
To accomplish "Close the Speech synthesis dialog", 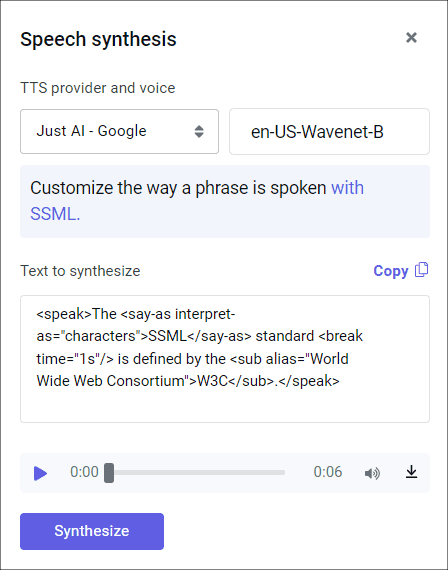I will pyautogui.click(x=411, y=37).
